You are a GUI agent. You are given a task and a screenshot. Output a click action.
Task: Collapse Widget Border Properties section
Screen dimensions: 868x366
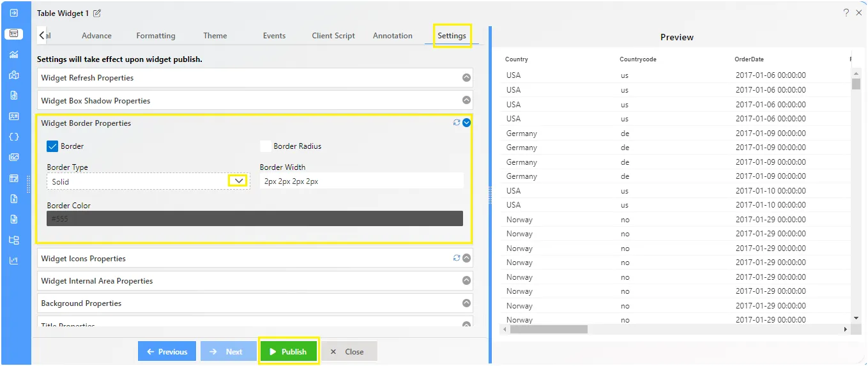(466, 123)
